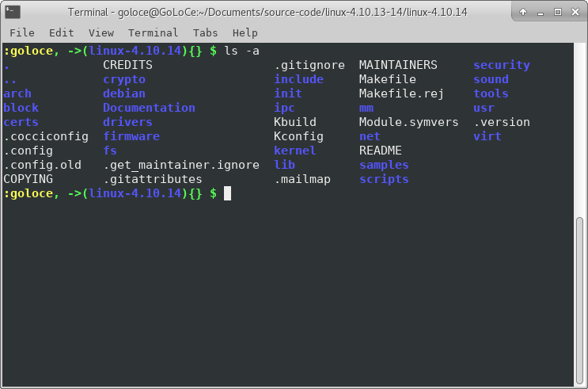Viewport: 588px width, 389px height.
Task: Click the 'tools' directory name
Action: click(x=491, y=93)
